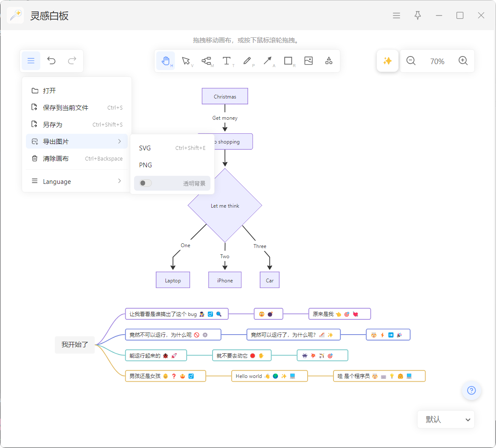Select the arrow line tool
This screenshot has height=448, width=496.
(x=268, y=61)
